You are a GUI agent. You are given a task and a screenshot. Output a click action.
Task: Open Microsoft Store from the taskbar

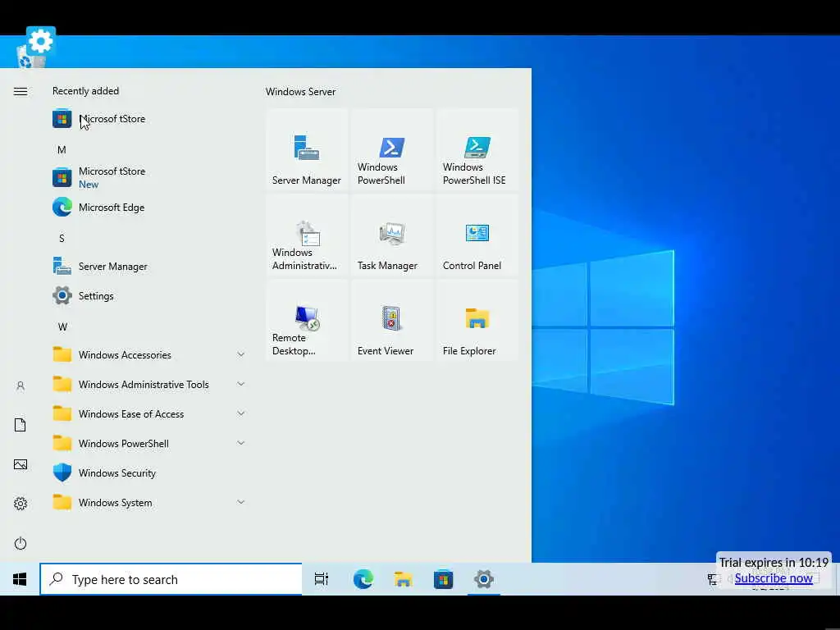[444, 579]
